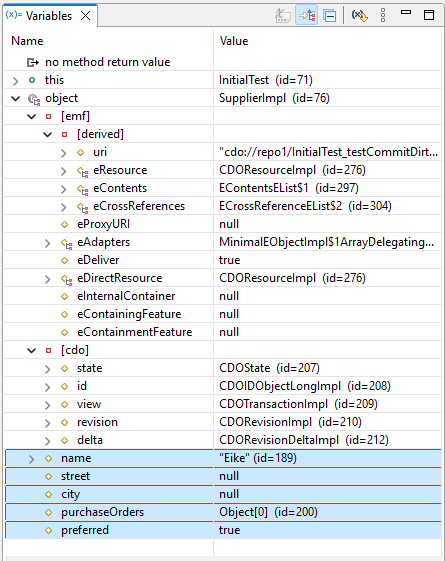
Task: Collapse the [derived] group
Action: click(x=48, y=135)
